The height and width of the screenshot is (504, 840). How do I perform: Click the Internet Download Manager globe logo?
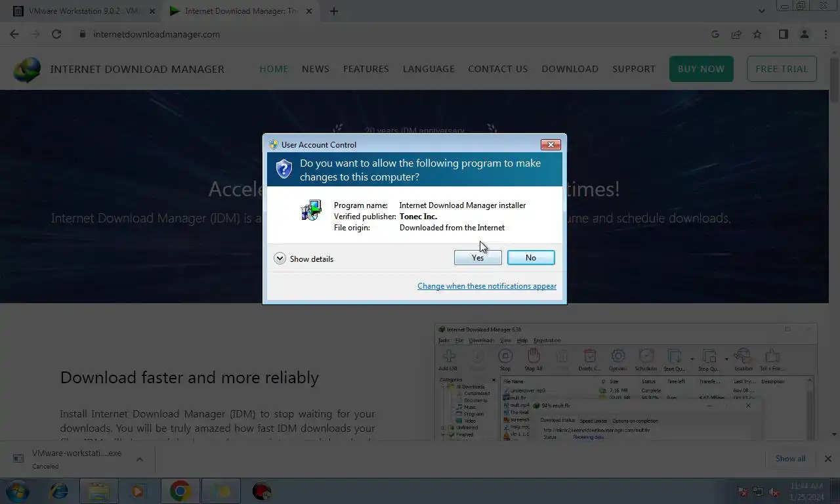[x=28, y=70]
